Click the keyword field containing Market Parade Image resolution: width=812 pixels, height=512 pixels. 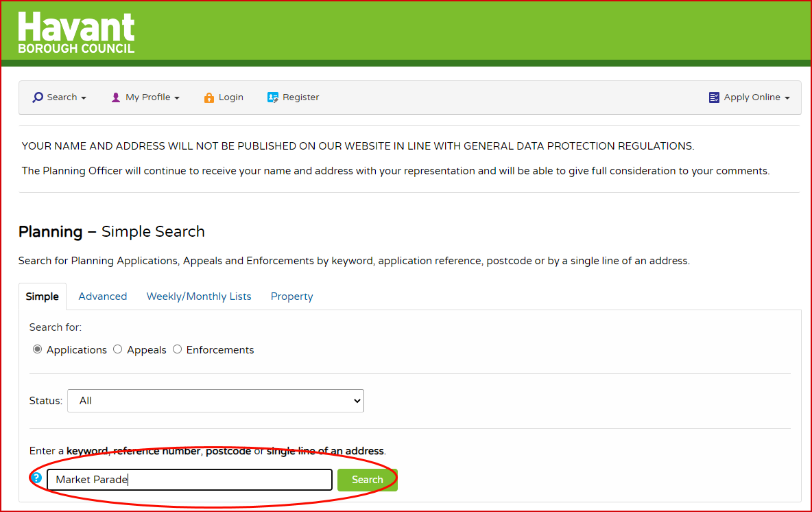pos(189,480)
